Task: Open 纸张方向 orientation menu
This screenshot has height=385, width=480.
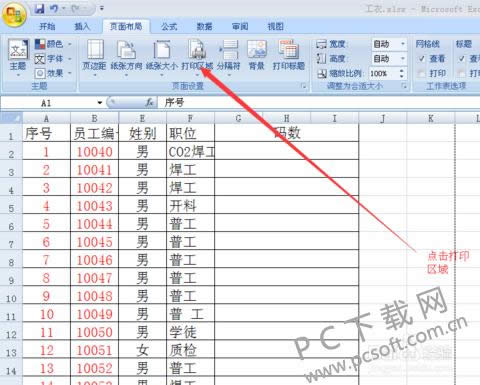Action: coord(126,58)
